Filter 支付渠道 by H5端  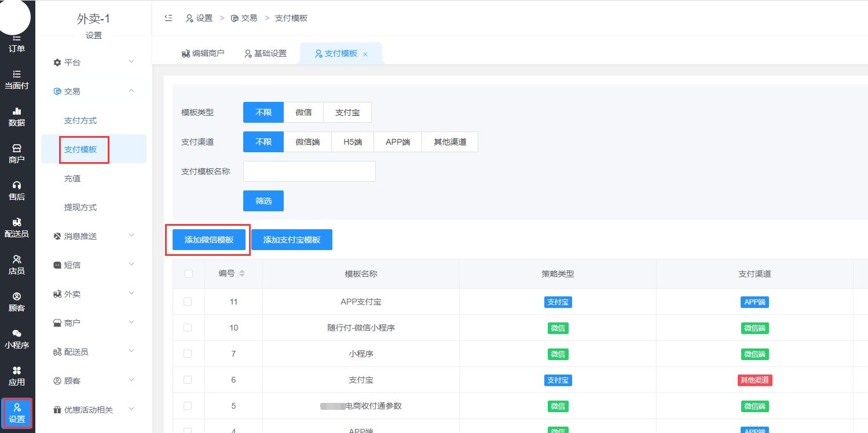[353, 142]
